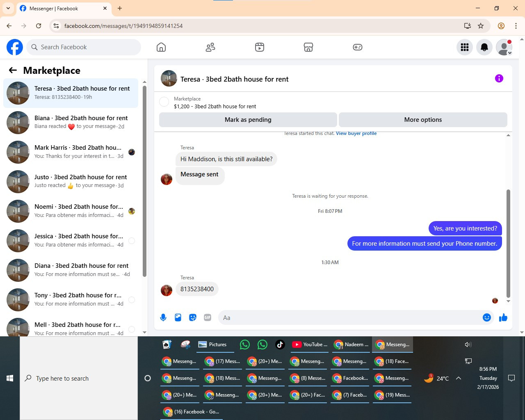Open a new browser tab
Image resolution: width=525 pixels, height=420 pixels.
click(x=120, y=8)
